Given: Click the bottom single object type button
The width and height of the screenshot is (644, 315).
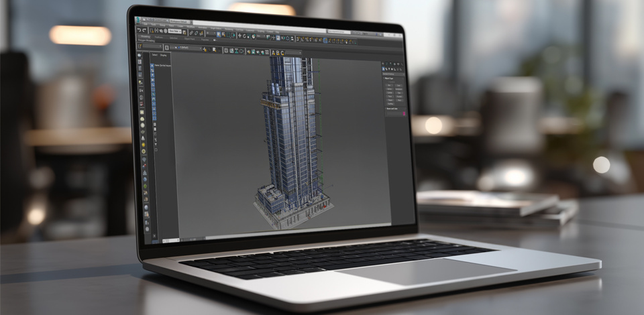Looking at the screenshot, I should (x=391, y=104).
